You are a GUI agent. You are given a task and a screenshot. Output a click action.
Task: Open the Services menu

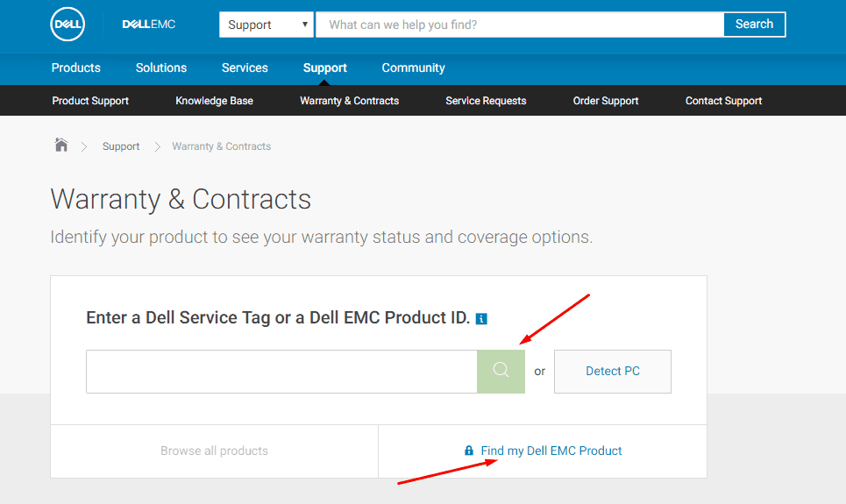[245, 68]
